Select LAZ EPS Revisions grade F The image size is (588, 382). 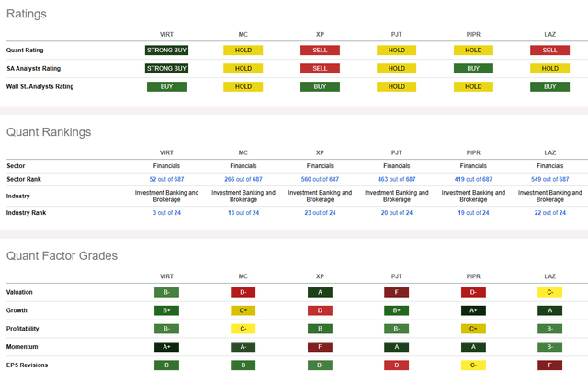tap(549, 365)
